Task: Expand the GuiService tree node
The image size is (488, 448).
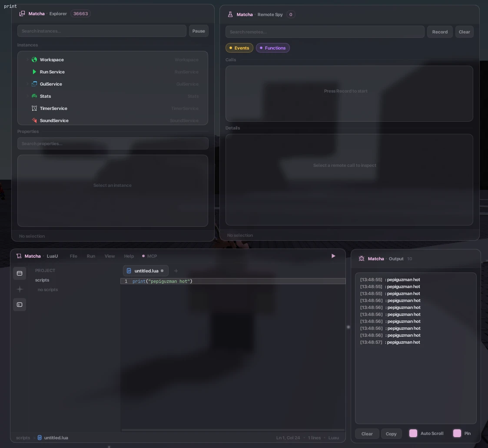Action: click(x=27, y=84)
